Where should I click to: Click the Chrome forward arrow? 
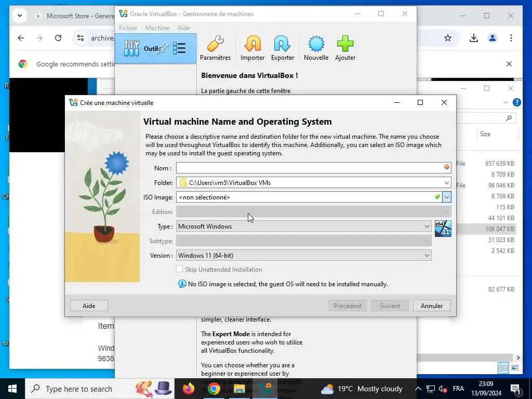[39, 38]
